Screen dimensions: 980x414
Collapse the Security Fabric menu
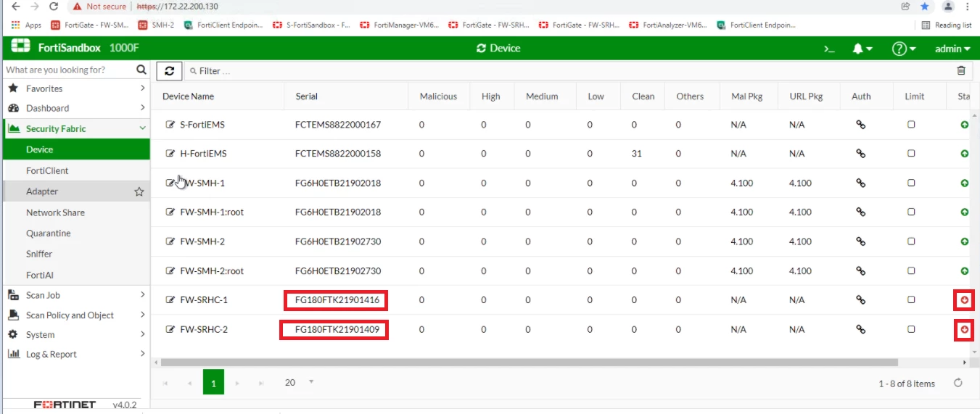pyautogui.click(x=75, y=128)
